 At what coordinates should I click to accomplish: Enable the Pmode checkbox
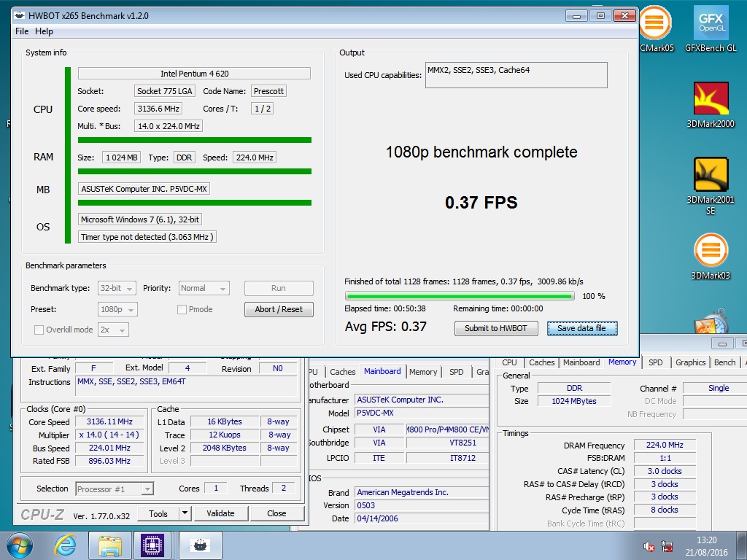(182, 309)
